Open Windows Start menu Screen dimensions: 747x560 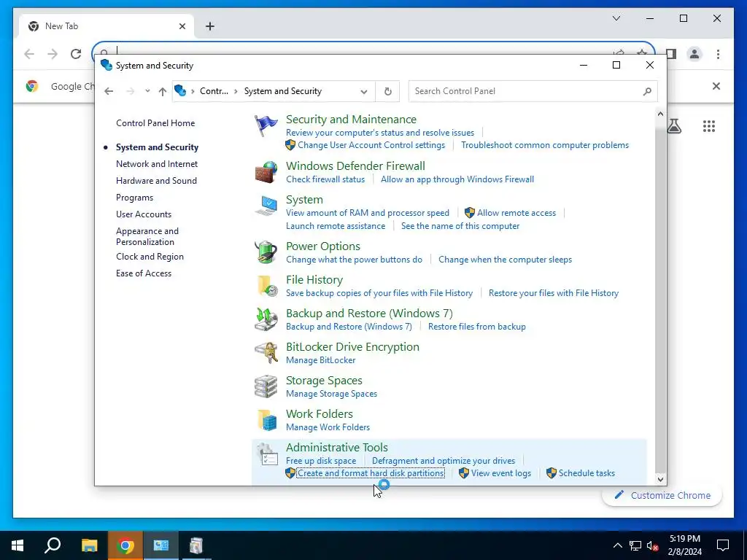tap(18, 545)
